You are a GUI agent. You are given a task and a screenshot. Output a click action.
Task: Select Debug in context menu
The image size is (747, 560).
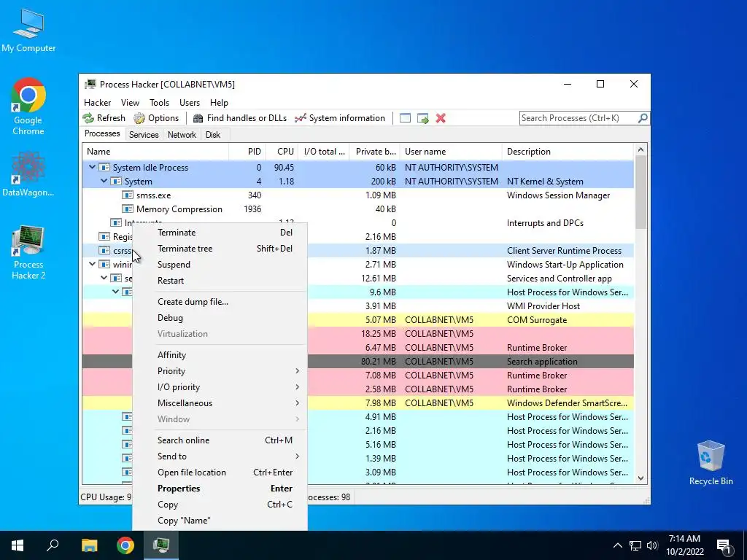(220, 318)
